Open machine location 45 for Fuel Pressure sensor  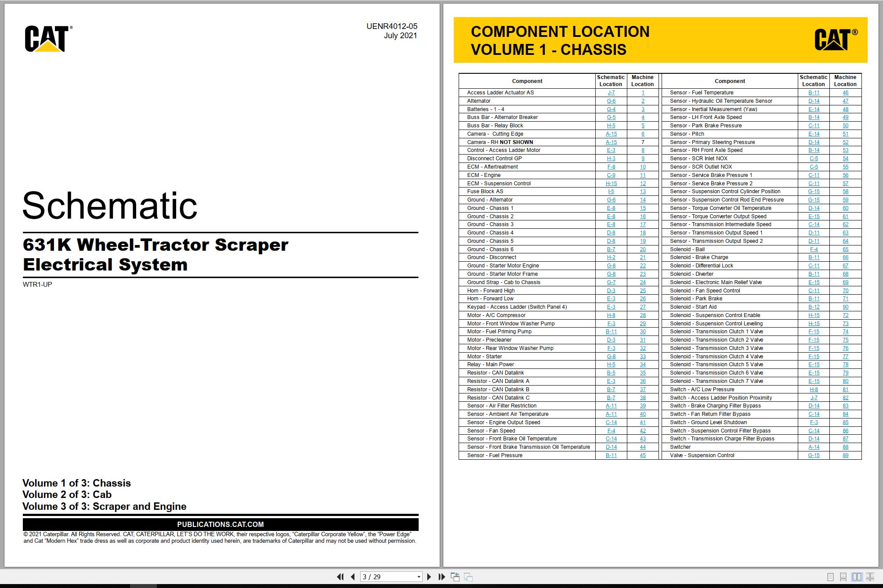pos(643,455)
